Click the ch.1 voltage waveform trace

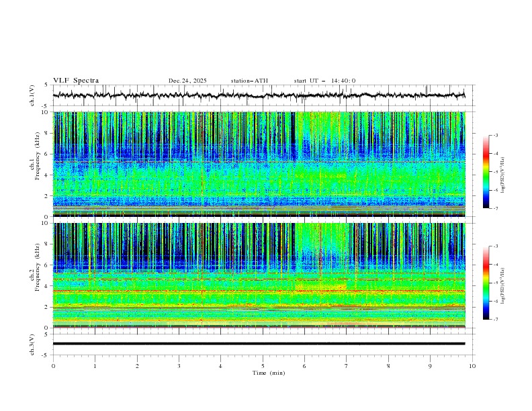coord(259,95)
